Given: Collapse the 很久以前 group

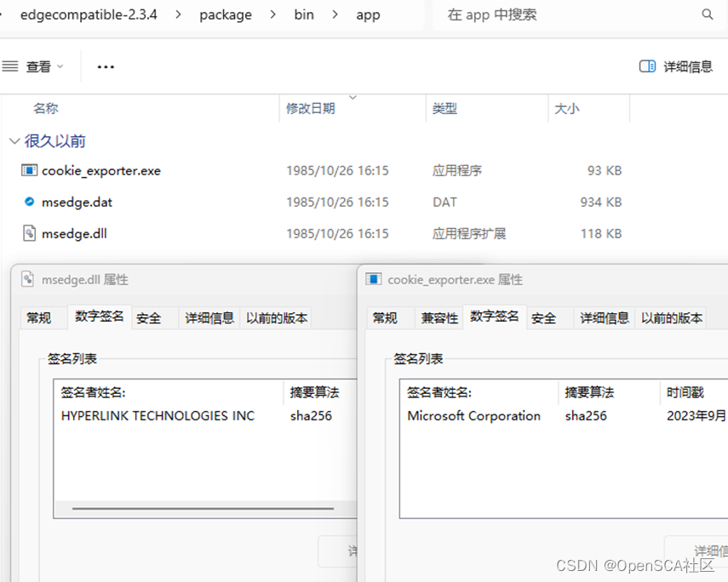Looking at the screenshot, I should click(14, 141).
